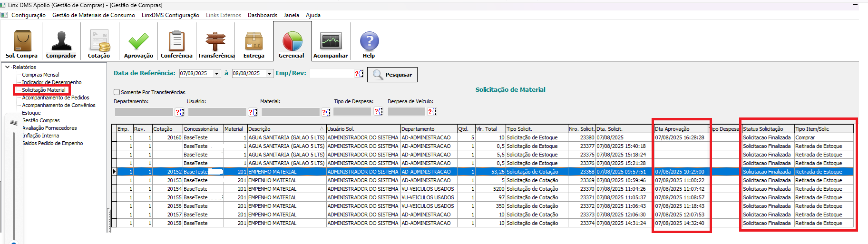Click the Dta Aprovação column header

coord(681,129)
